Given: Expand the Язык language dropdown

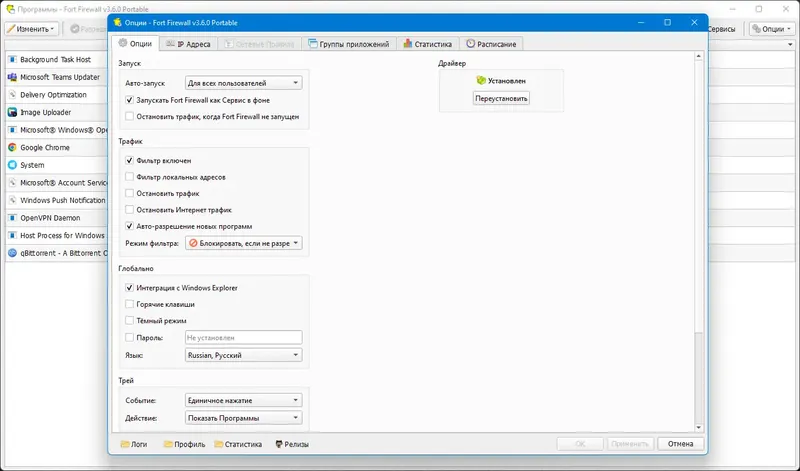Looking at the screenshot, I should 243,355.
